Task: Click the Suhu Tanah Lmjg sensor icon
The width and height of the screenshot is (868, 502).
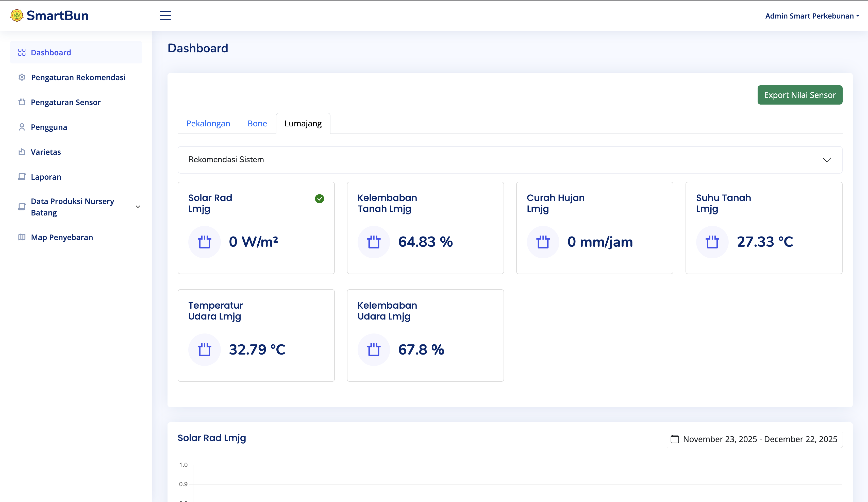Action: (x=712, y=242)
